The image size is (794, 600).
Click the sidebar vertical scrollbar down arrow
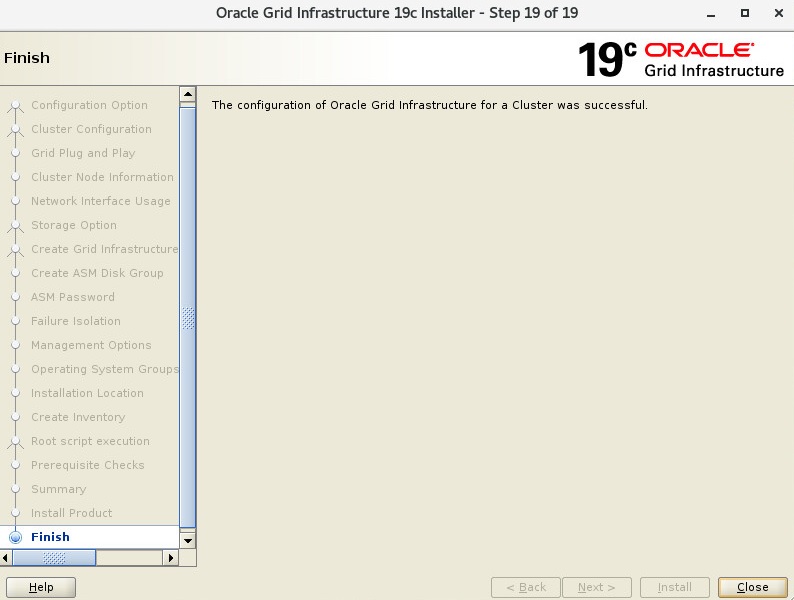[x=187, y=541]
